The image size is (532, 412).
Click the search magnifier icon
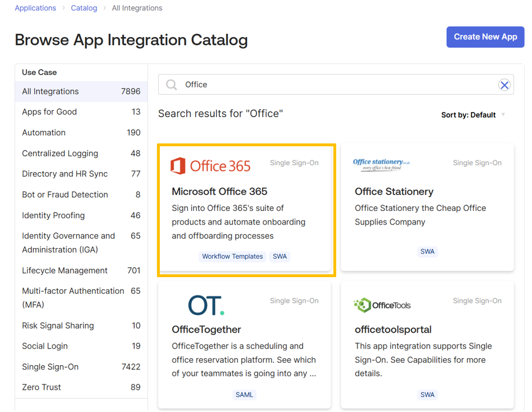(171, 85)
